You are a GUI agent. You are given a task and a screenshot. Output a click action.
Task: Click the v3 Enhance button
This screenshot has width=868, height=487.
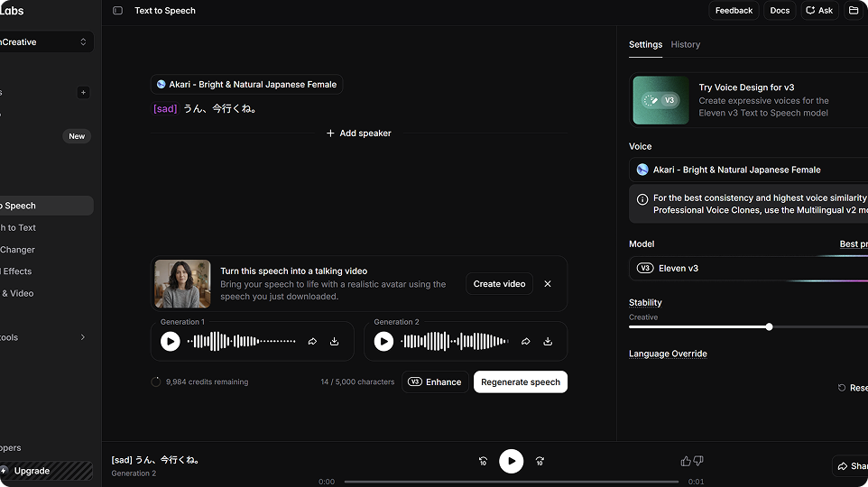click(x=435, y=381)
